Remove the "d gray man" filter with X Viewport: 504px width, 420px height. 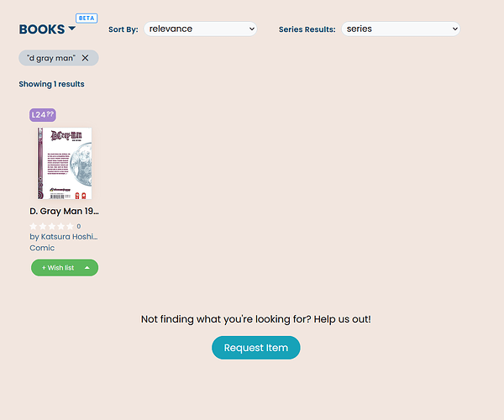tap(85, 58)
